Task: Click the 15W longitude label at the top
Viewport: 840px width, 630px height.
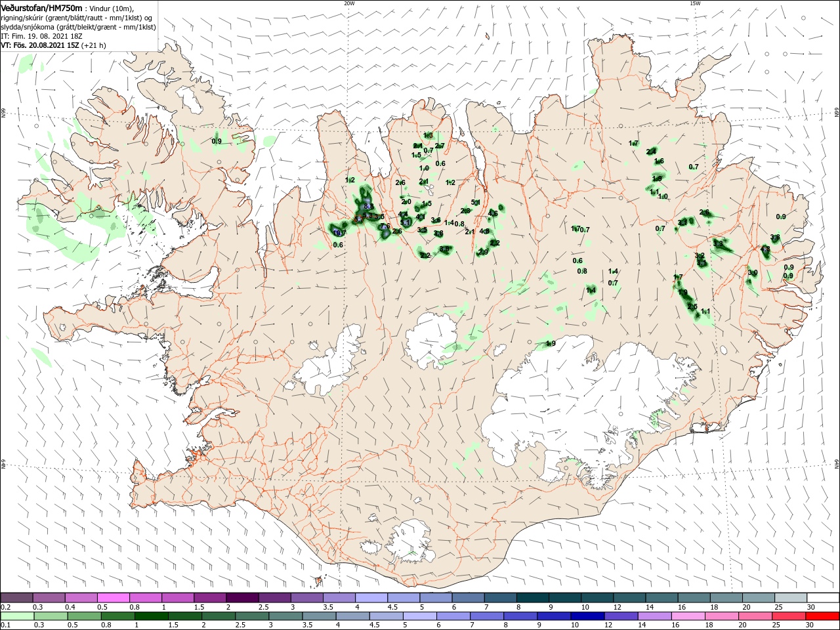Action: (x=695, y=3)
